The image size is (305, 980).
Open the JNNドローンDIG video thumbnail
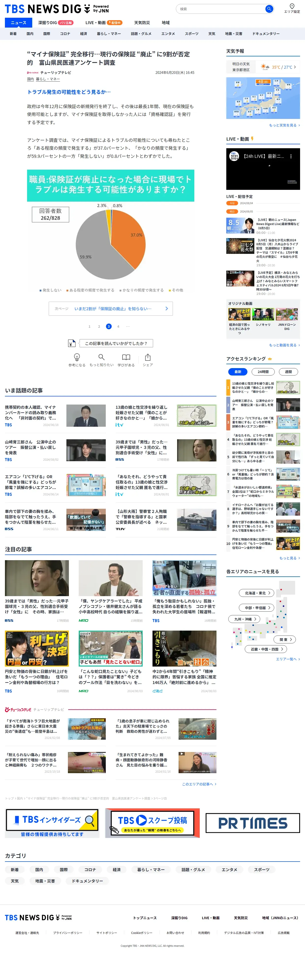tap(287, 314)
